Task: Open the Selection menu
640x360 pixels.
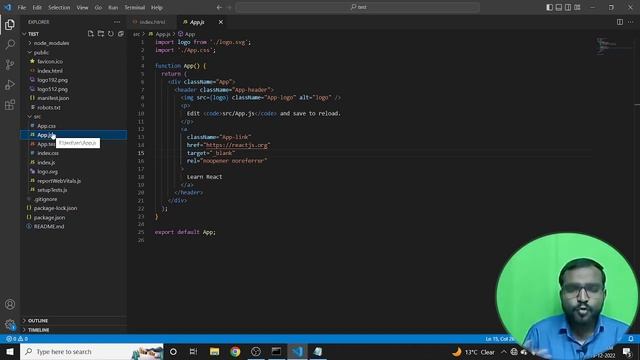Action: 59,7
